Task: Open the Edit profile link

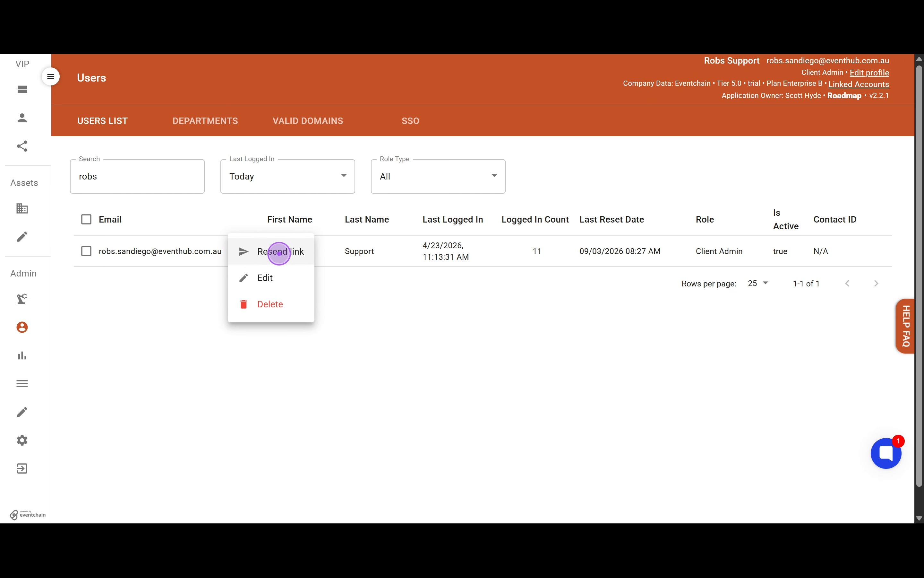Action: [869, 73]
